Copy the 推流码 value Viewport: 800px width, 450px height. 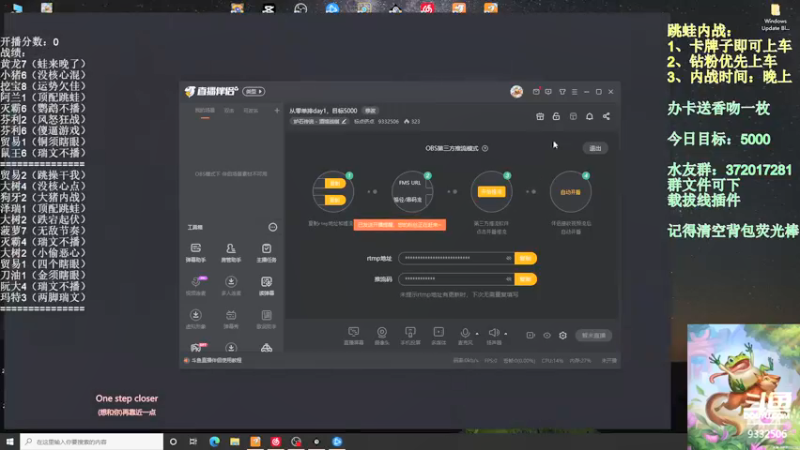click(x=526, y=279)
